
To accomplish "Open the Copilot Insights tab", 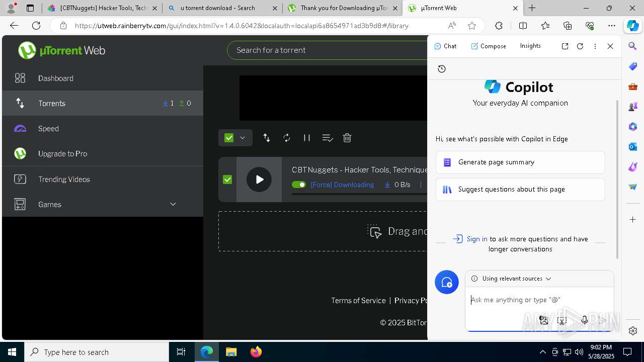I will point(530,46).
